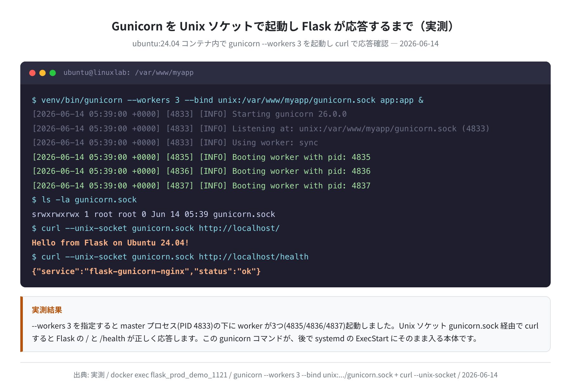Click the yellow minimize dot in terminal header
Viewport: 571px width, 392px height.
pyautogui.click(x=43, y=73)
